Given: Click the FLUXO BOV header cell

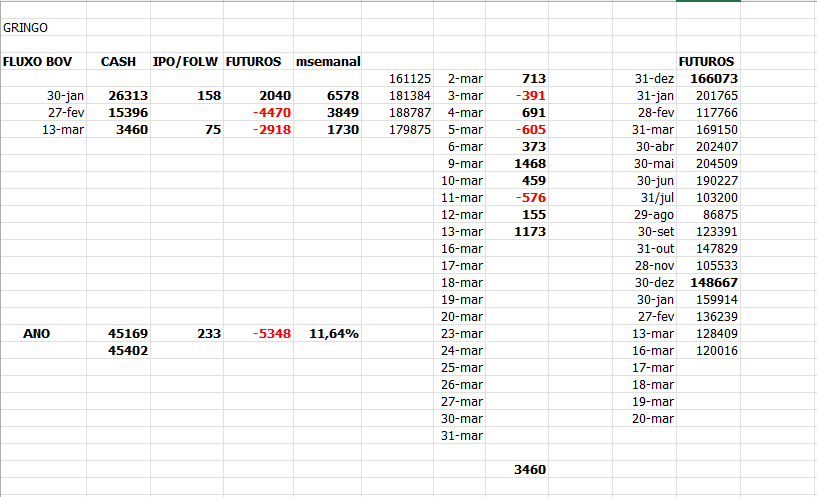Looking at the screenshot, I should (x=44, y=61).
